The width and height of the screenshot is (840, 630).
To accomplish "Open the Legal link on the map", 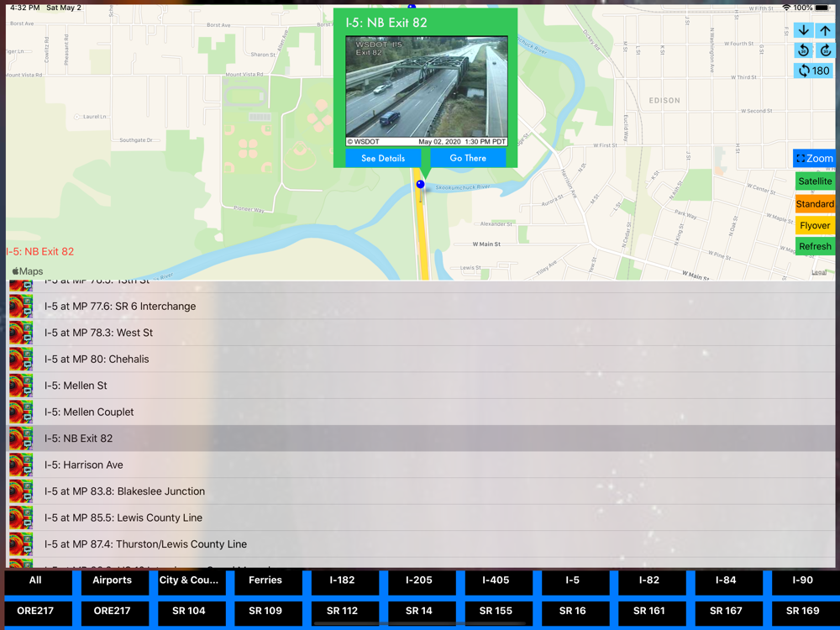I will (819, 272).
